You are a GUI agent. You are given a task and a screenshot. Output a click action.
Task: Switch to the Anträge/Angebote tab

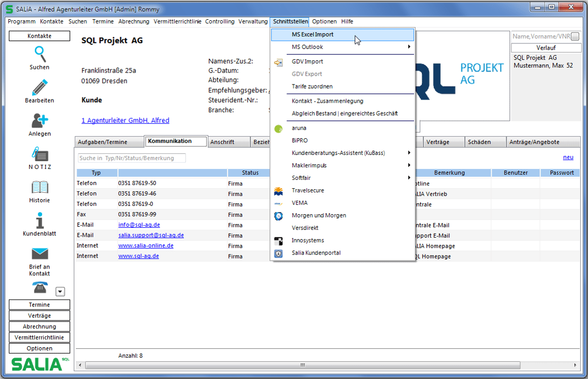click(x=543, y=142)
